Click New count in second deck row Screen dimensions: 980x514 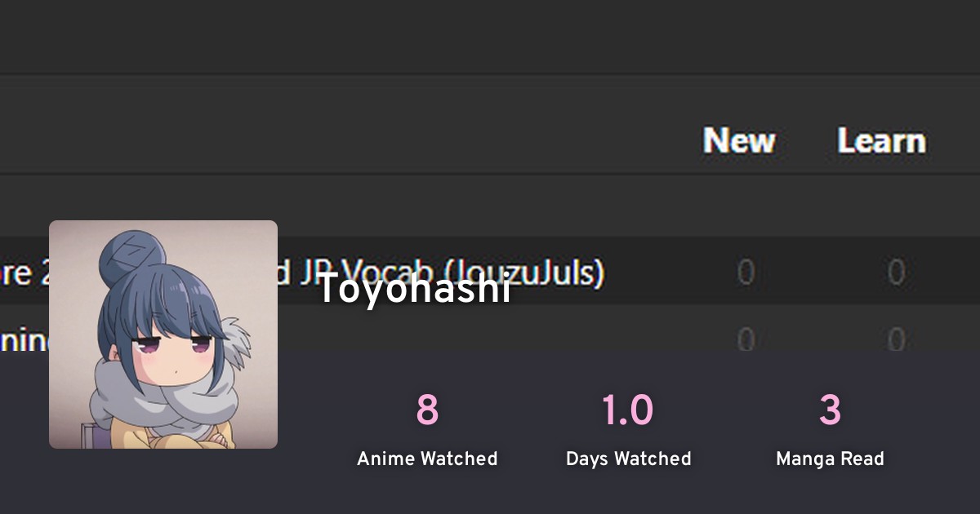746,339
